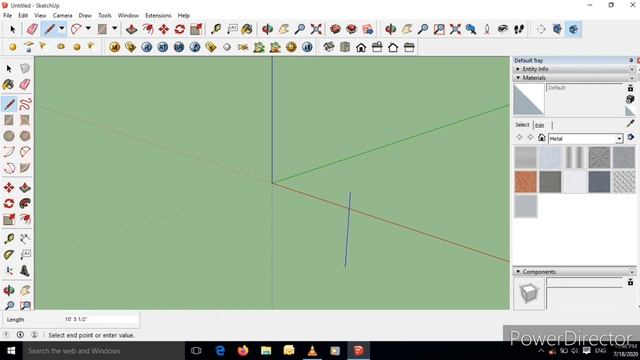Select the Eraser tool in top toolbar
Screen dimensions: 640x360
pyautogui.click(x=32, y=29)
